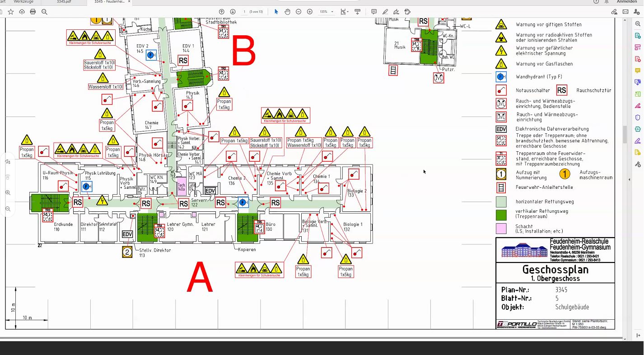Click the 'Schulgebäude' object value
This screenshot has width=644, height=355.
tap(572, 307)
